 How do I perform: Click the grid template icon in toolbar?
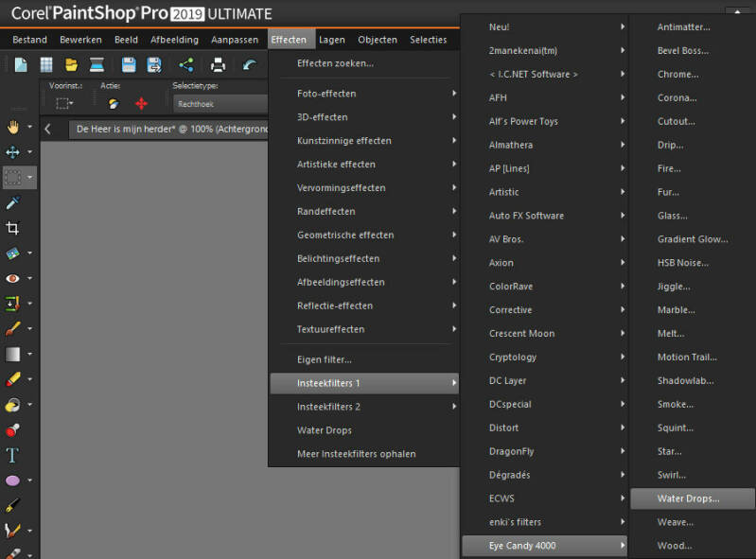coord(46,64)
